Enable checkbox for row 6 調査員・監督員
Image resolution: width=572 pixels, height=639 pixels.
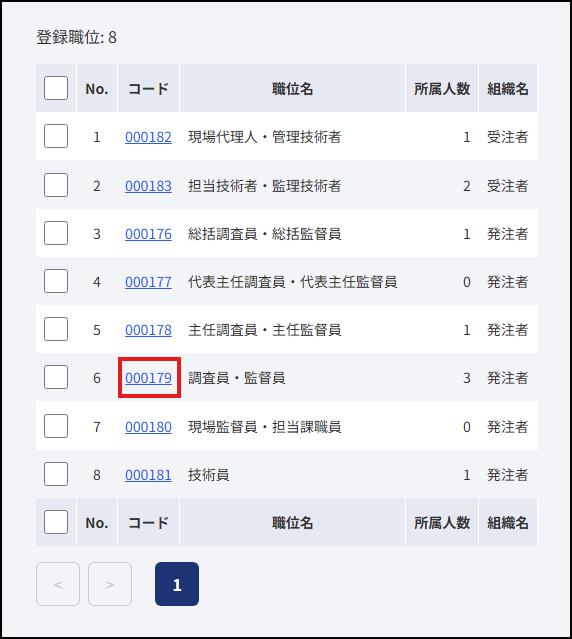point(56,377)
